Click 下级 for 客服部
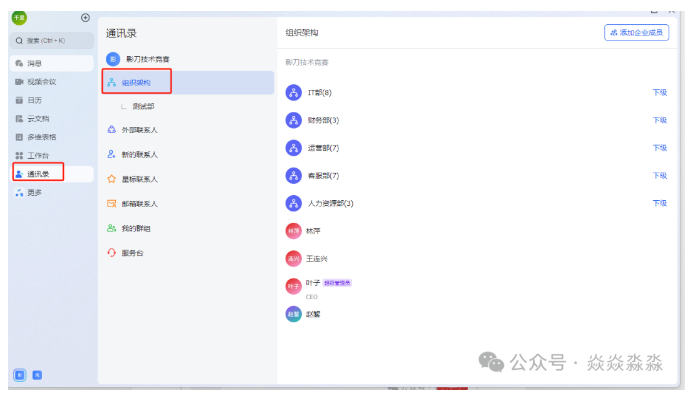This screenshot has height=401, width=698. [659, 176]
